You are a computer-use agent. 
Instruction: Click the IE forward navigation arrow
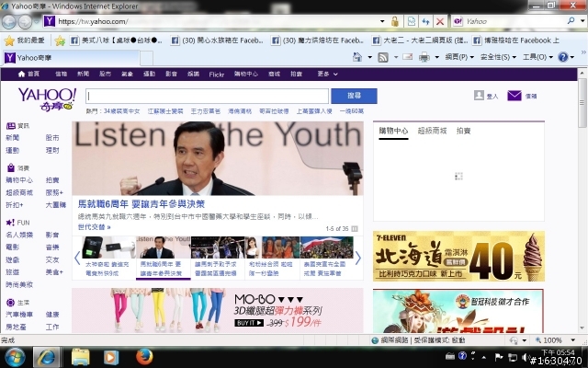pyautogui.click(x=25, y=22)
